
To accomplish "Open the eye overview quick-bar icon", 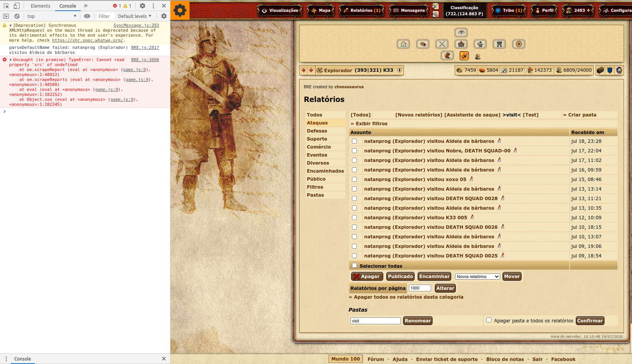I will pyautogui.click(x=461, y=32).
